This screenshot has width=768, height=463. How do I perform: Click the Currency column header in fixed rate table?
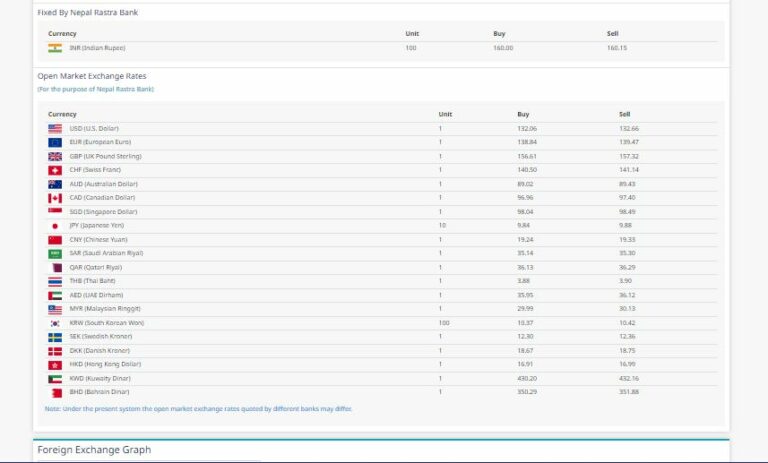pyautogui.click(x=62, y=34)
